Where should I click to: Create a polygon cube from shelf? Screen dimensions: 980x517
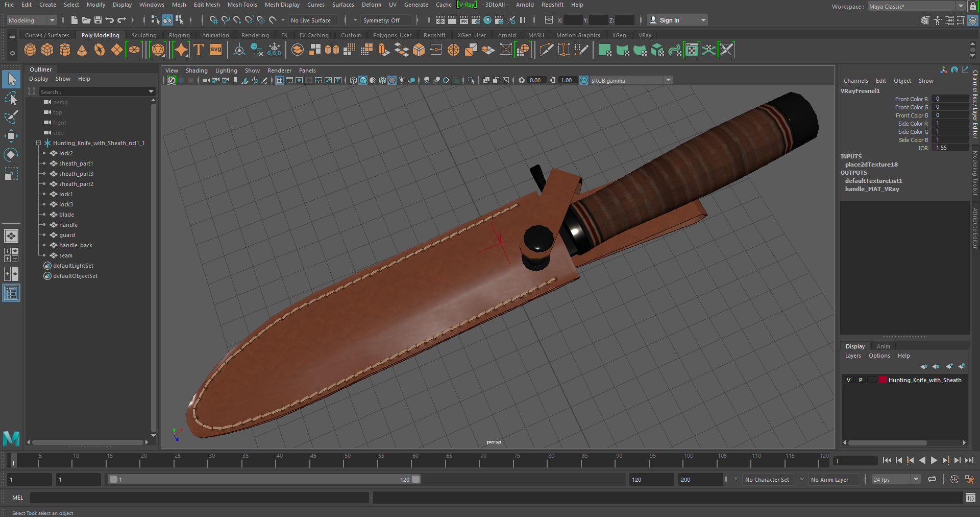click(47, 50)
